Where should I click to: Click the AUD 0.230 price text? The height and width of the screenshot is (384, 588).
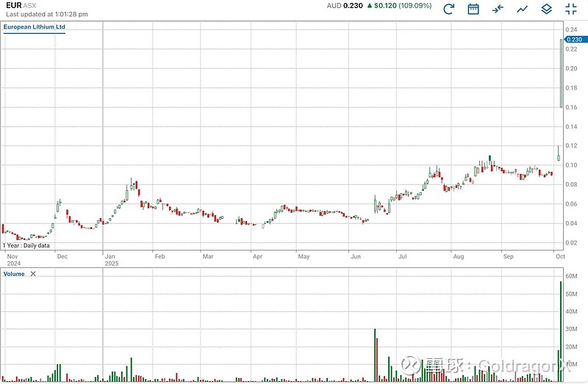pos(345,6)
